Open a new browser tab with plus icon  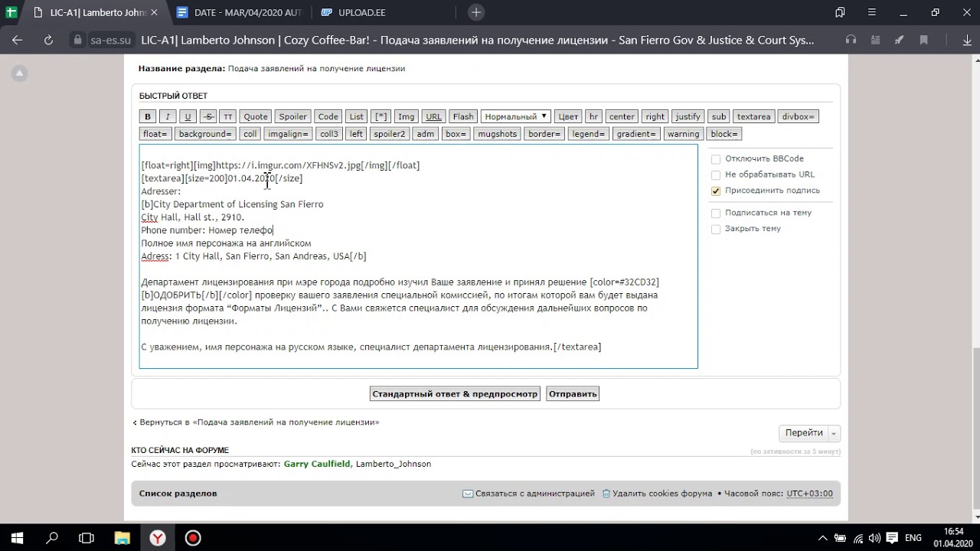[476, 12]
